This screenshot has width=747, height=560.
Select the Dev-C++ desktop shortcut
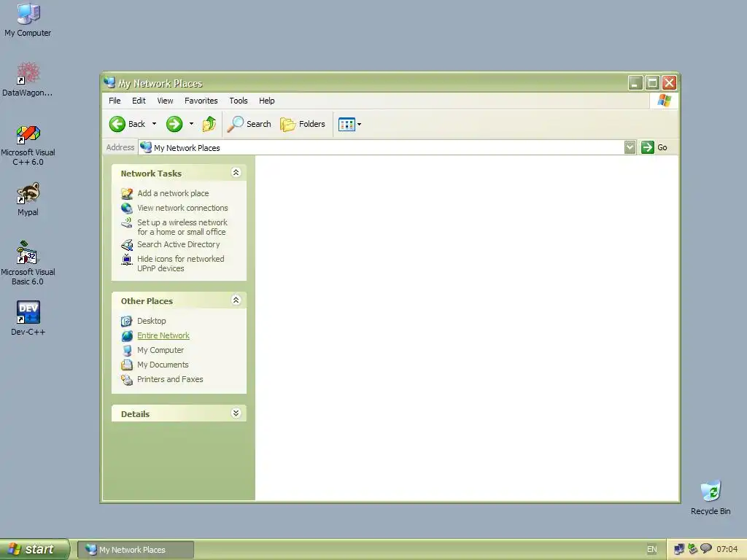click(28, 319)
